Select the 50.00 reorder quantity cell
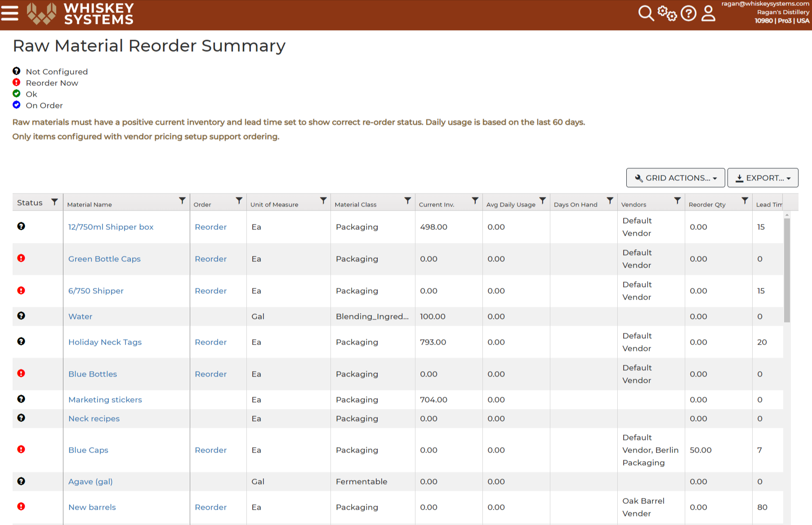Image resolution: width=812 pixels, height=525 pixels. point(718,450)
